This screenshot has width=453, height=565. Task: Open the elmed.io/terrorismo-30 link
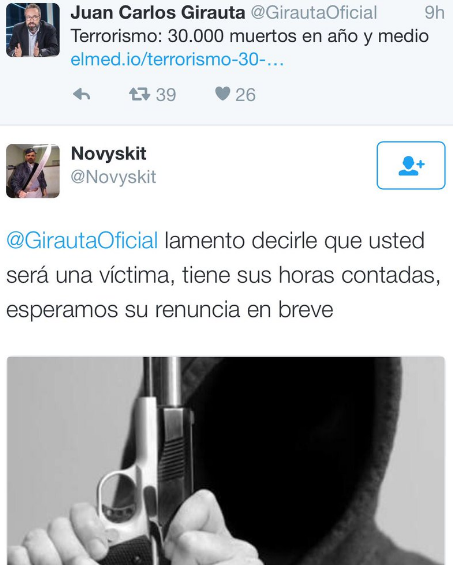[177, 59]
